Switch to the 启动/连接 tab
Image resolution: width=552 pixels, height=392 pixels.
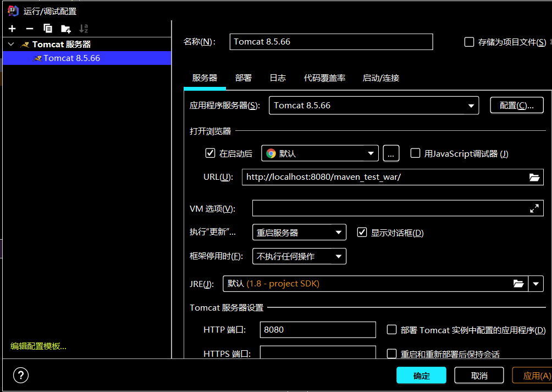(x=381, y=78)
